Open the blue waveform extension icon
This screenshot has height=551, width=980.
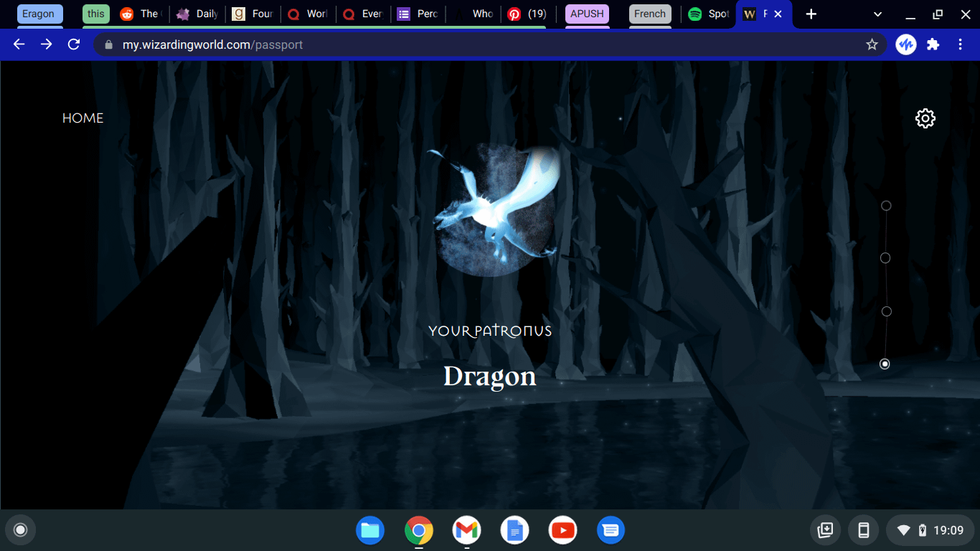pos(906,44)
